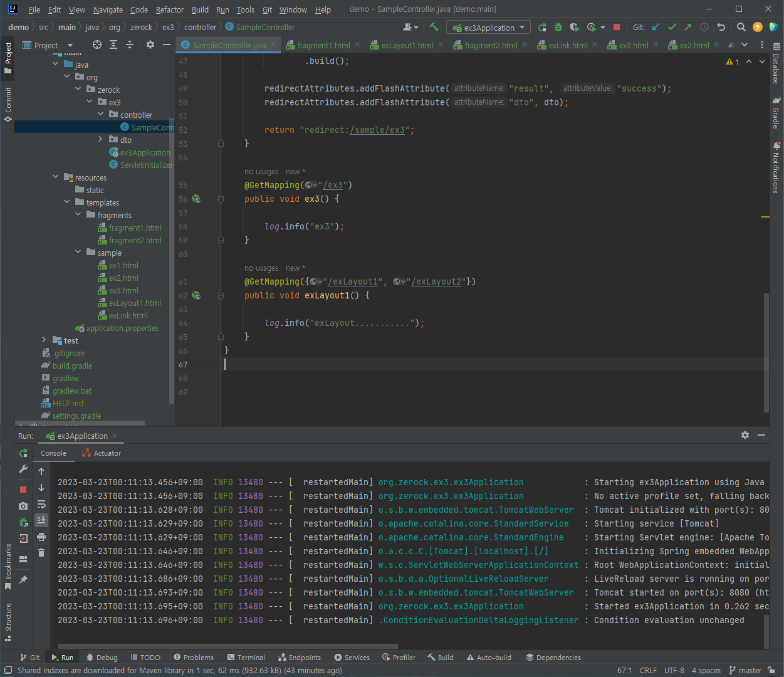The height and width of the screenshot is (677, 784).
Task: Run ex3Application with coverage
Action: (575, 27)
